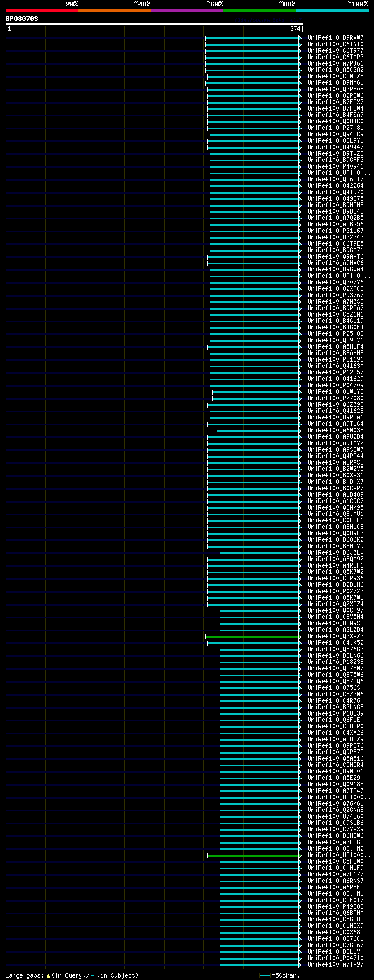Click the cyan alignment bar for UniRef100_B6JZL0

[261, 553]
